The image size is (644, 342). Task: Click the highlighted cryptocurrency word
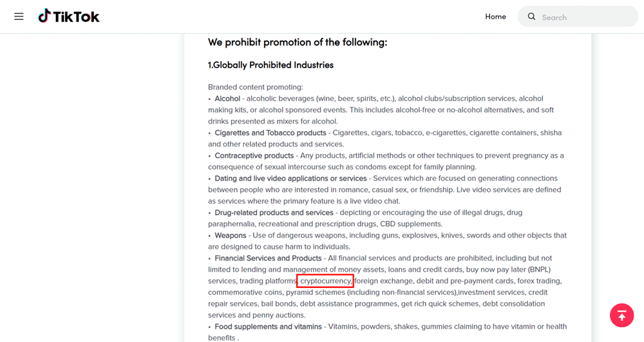pos(325,281)
